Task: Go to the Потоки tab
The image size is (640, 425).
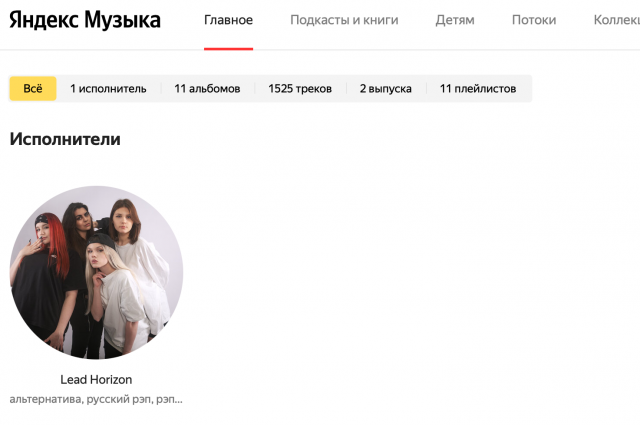Action: click(534, 20)
